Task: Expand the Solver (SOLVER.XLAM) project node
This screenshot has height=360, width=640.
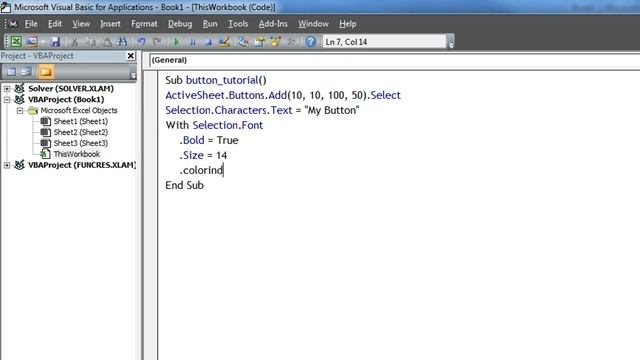Action: point(7,88)
